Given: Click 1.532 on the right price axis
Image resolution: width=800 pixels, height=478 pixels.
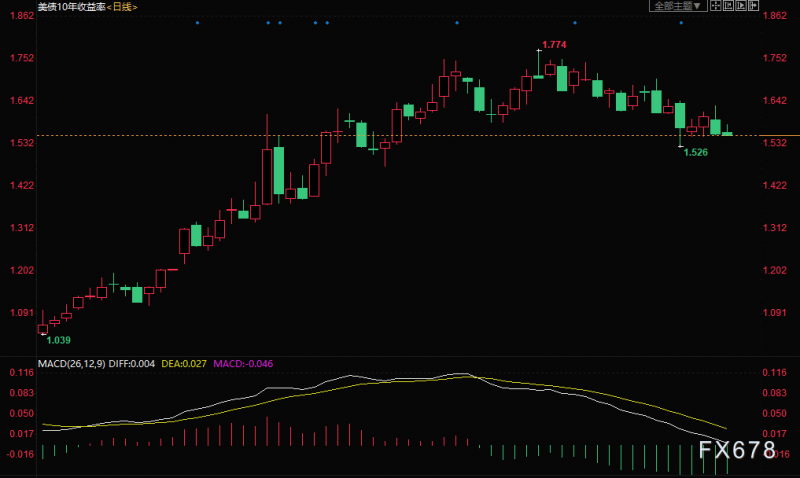Looking at the screenshot, I should (x=774, y=143).
